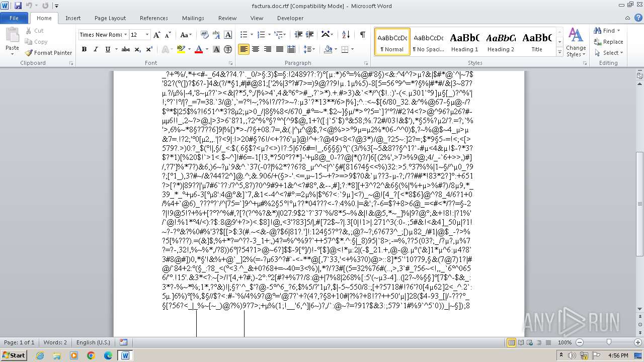This screenshot has width=644, height=362.
Task: Switch to Page Layout tab
Action: (x=110, y=18)
